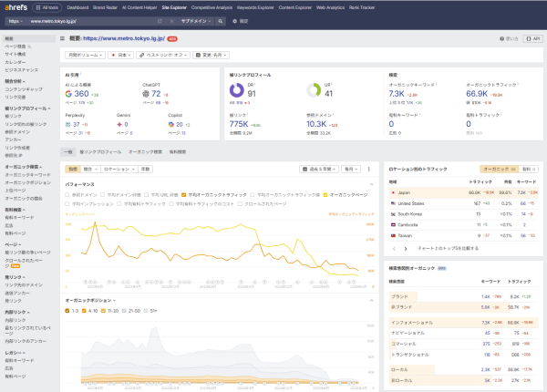Click the API button at top right
The height and width of the screenshot is (392, 547).
(533, 39)
